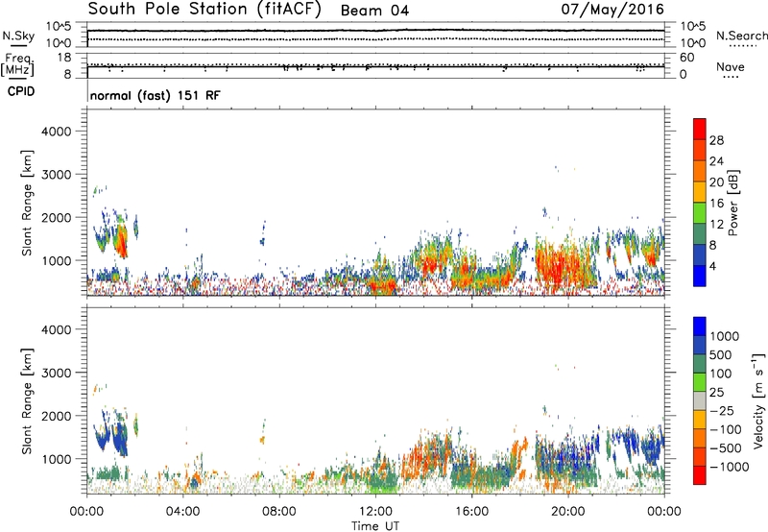Screen dimensions: 768x532
Task: Pick the bottom blue segment of the power colorbar
Action: 700,276
